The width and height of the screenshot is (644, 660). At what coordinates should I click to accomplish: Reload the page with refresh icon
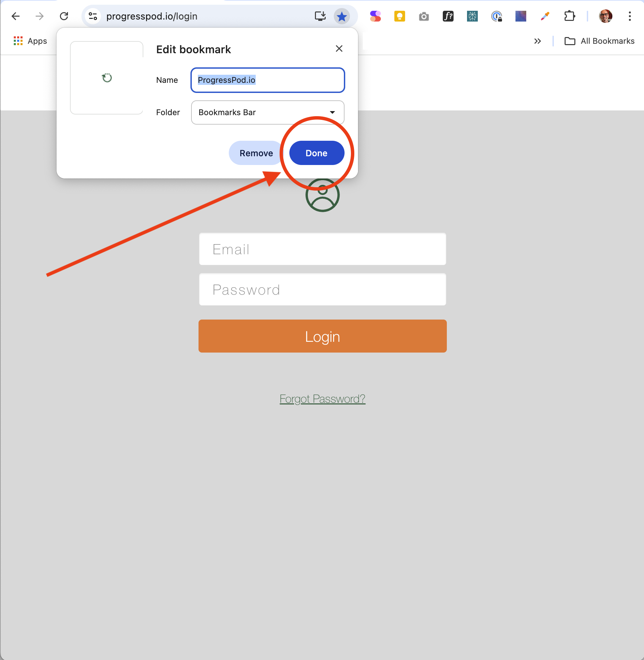[x=64, y=16]
